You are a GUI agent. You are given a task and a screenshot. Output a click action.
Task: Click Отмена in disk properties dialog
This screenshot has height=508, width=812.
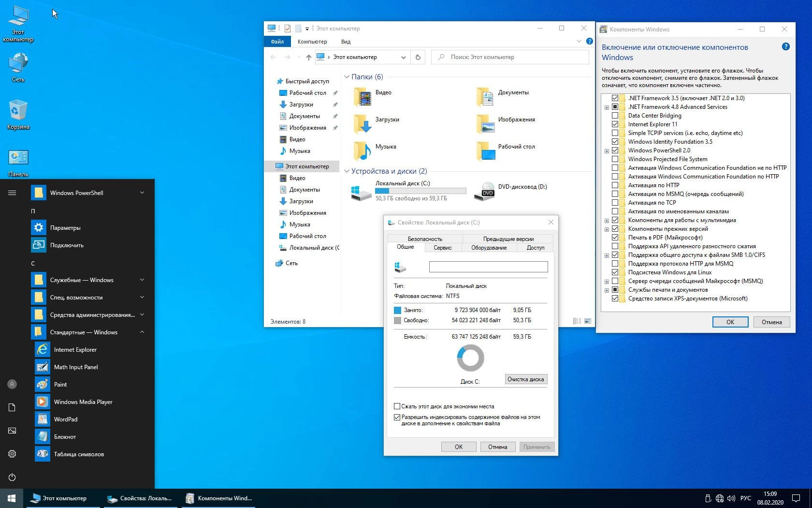pos(497,447)
